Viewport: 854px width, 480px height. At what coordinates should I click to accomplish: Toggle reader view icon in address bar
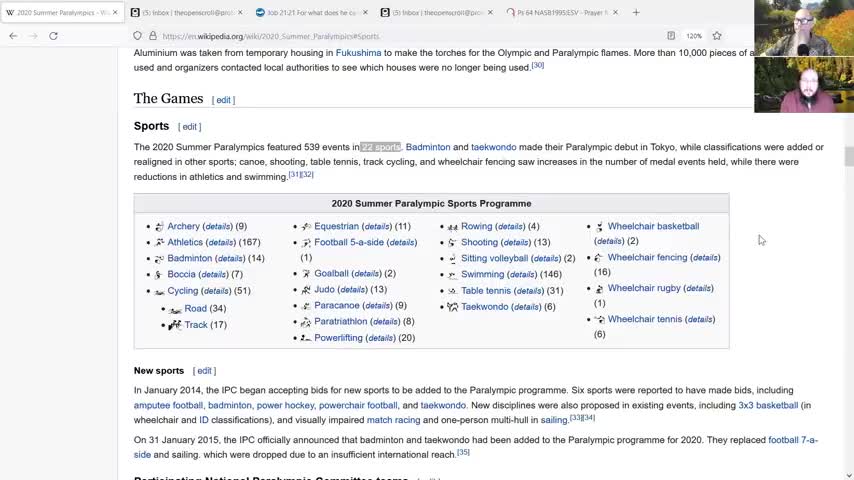pos(671,36)
